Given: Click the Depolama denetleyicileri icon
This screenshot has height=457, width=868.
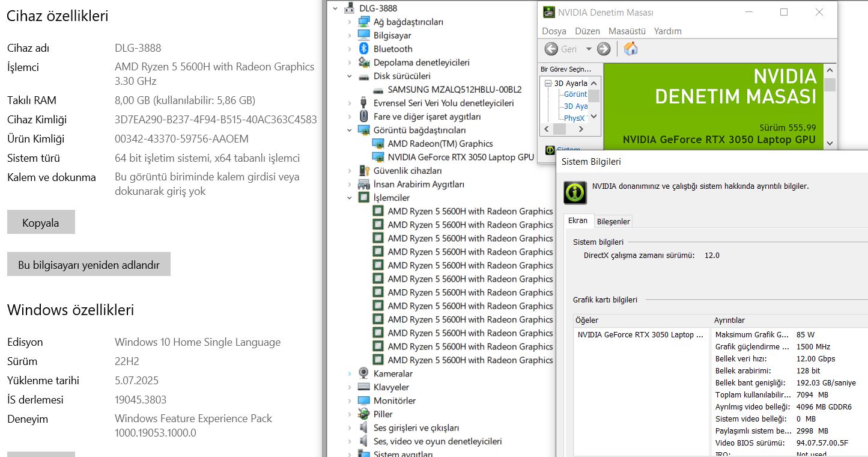Looking at the screenshot, I should pyautogui.click(x=363, y=63).
